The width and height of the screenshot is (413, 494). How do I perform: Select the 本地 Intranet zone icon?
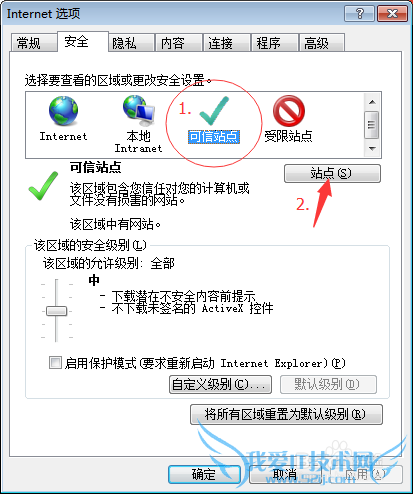pos(139,111)
